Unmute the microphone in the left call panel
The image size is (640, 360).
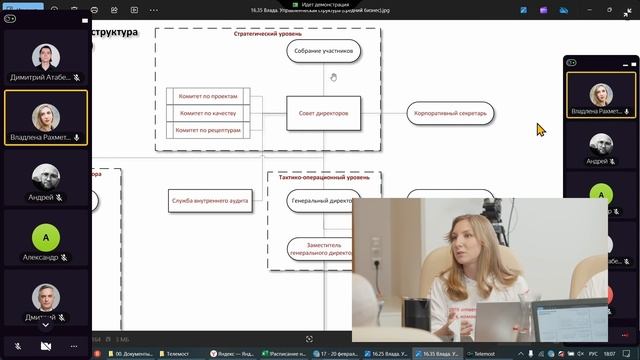[18, 347]
